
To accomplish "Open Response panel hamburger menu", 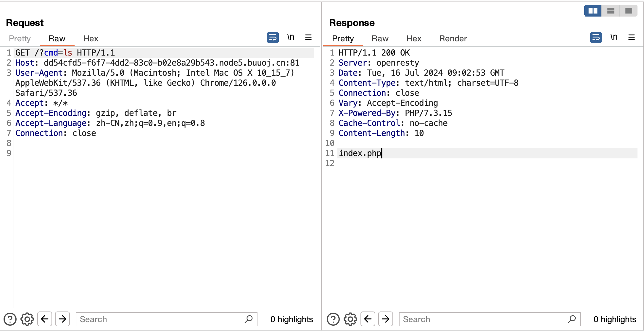I will (x=632, y=37).
